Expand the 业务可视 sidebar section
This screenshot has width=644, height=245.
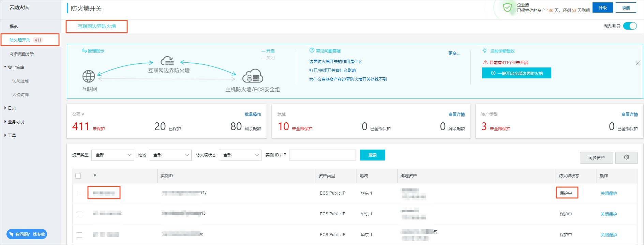(x=14, y=122)
